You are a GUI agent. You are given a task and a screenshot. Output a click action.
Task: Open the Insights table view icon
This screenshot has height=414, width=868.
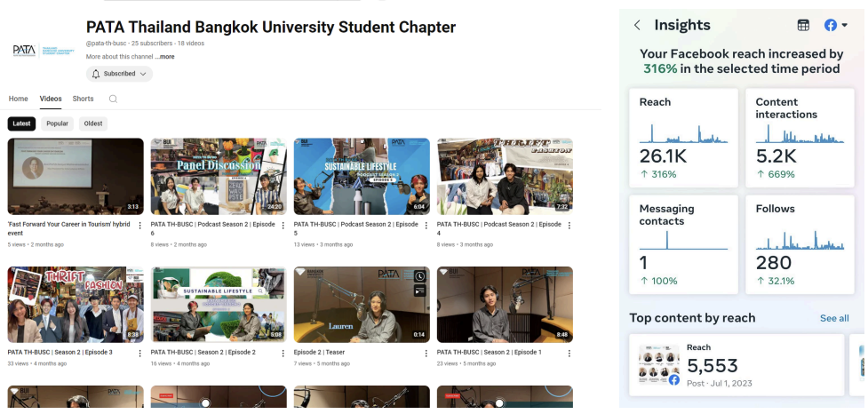(x=803, y=25)
